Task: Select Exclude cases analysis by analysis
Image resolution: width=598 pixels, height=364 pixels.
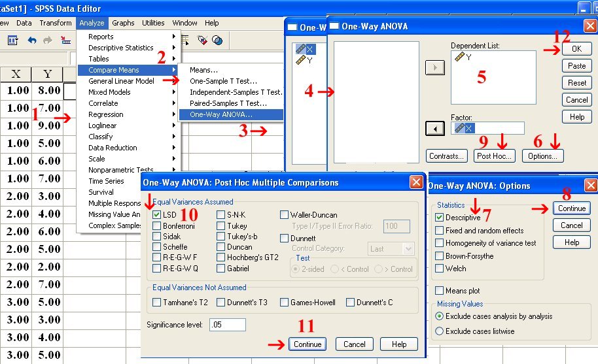Action: pyautogui.click(x=440, y=316)
